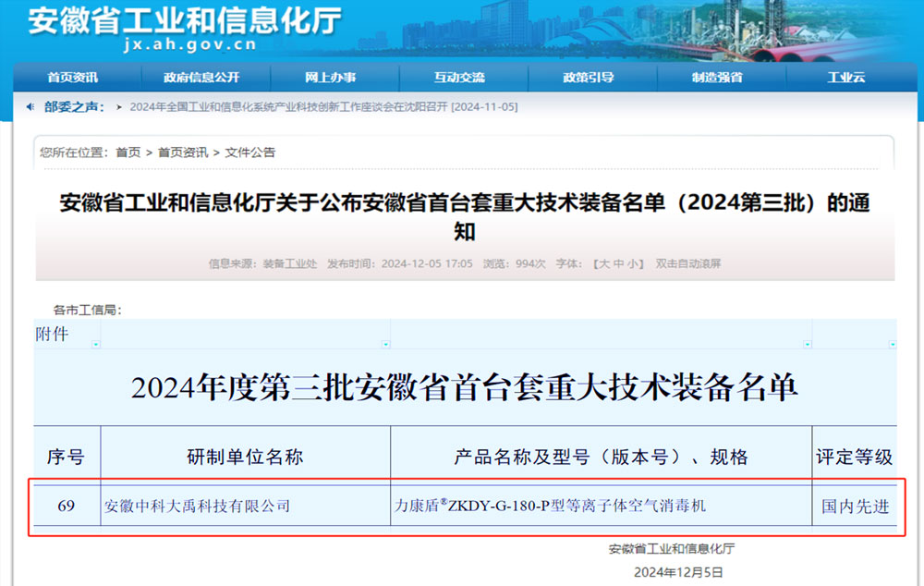This screenshot has width=924, height=586.
Task: Select 网上办事 in the navigation bar
Action: coord(330,78)
